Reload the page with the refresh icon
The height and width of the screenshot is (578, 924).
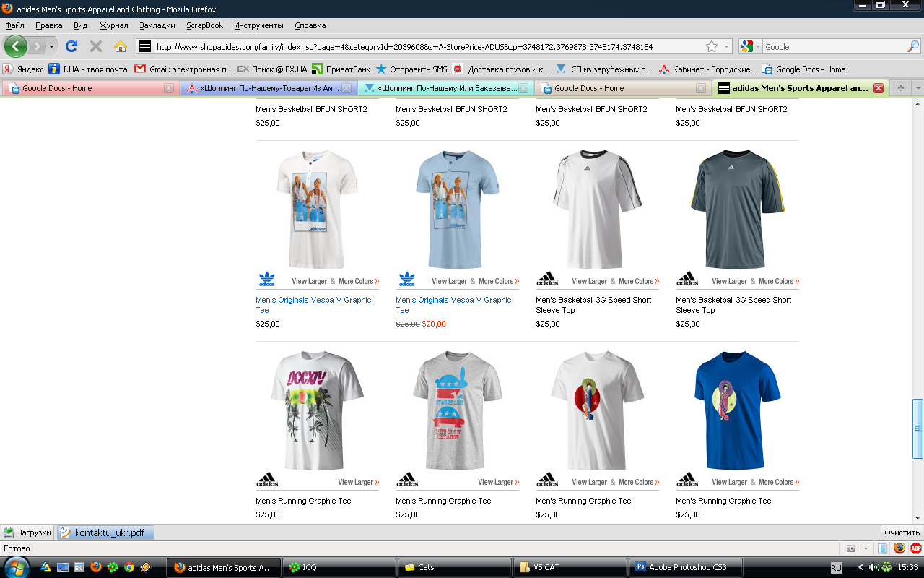pos(71,46)
